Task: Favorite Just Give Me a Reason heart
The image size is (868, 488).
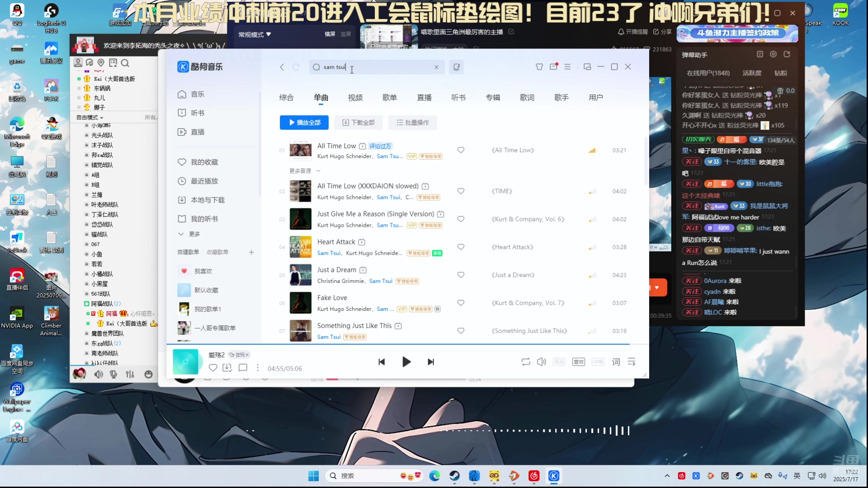Action: (461, 219)
